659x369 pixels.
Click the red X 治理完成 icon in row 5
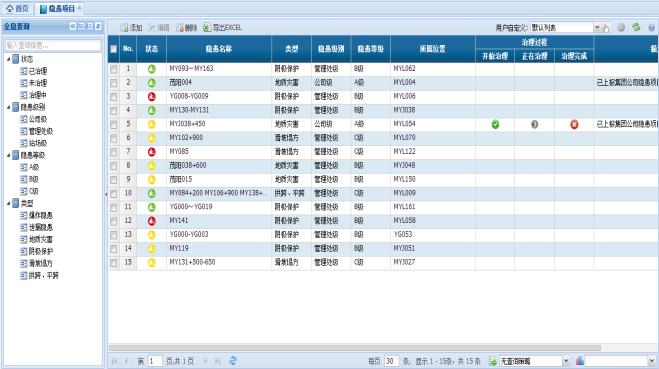pos(574,124)
